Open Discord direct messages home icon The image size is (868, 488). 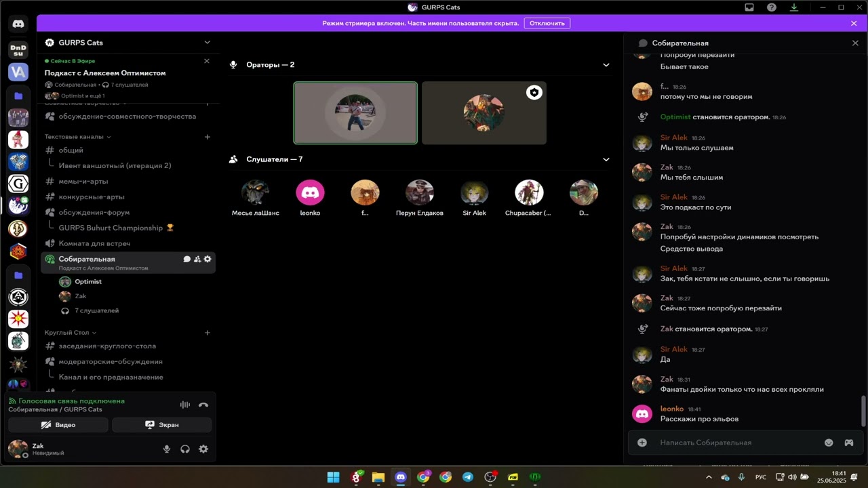coord(18,24)
